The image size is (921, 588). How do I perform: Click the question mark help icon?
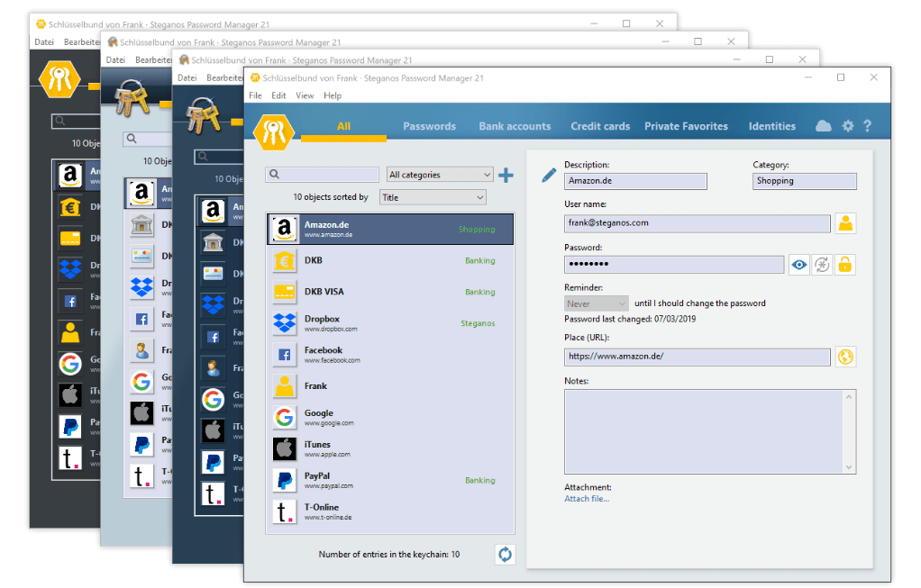[867, 126]
